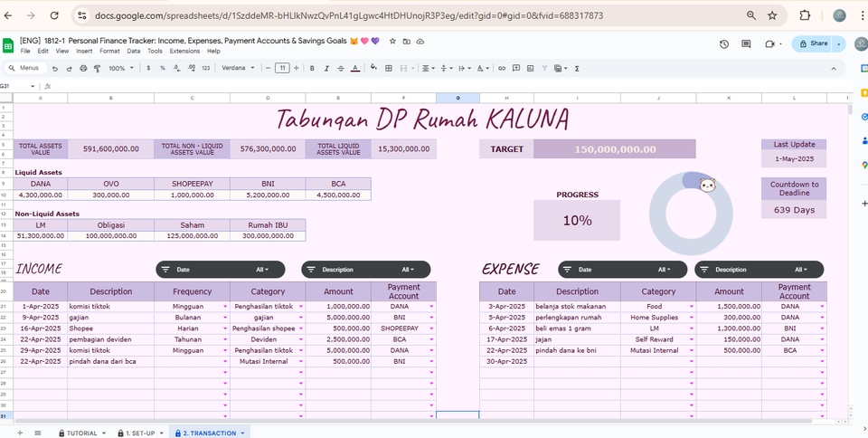
Task: Open the Extensions menu
Action: pos(184,51)
